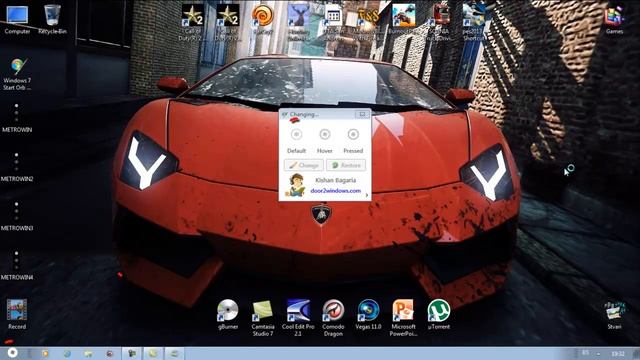Screen dimensions: 640x360
Task: Select the SCANIA Truck Driving shortcut
Action: pyautogui.click(x=439, y=22)
